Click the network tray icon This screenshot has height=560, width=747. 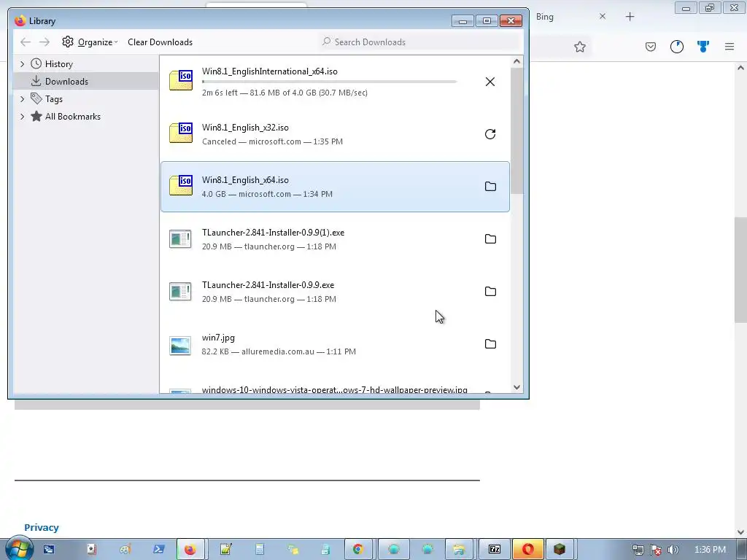point(638,551)
